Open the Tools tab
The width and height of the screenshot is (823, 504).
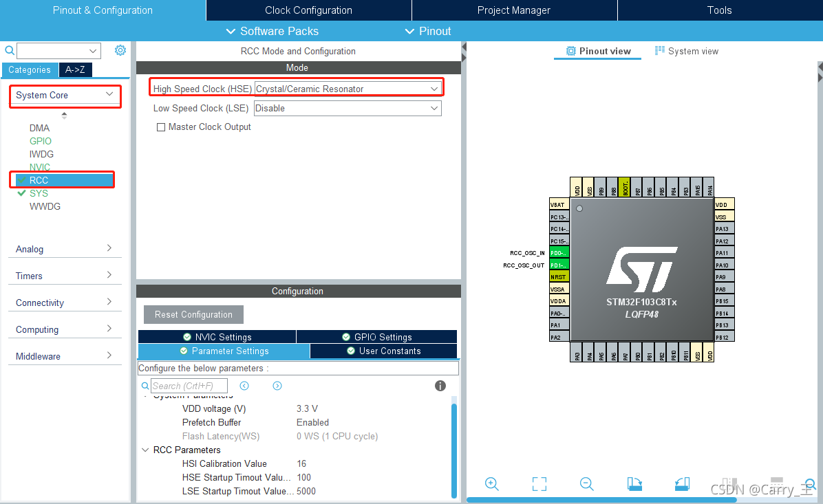point(719,10)
